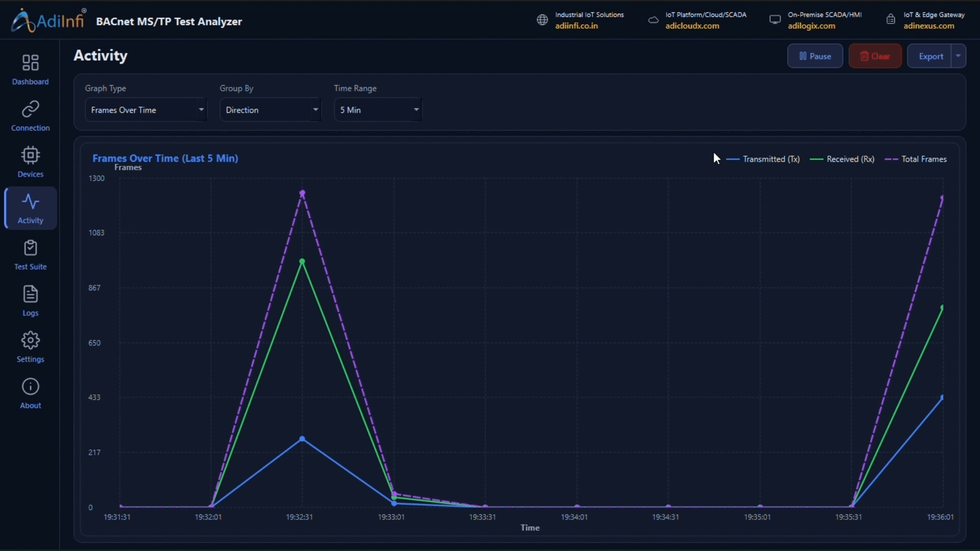Open the Graph Type dropdown
This screenshot has width=980, height=551.
coord(146,110)
